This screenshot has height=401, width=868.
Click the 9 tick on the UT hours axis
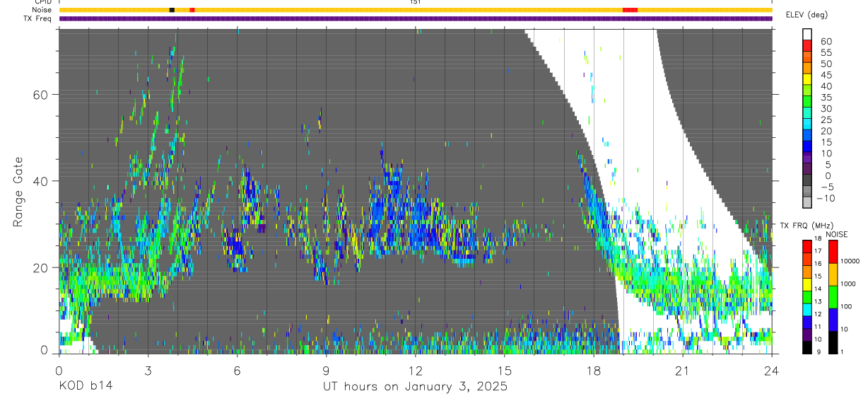tap(326, 371)
